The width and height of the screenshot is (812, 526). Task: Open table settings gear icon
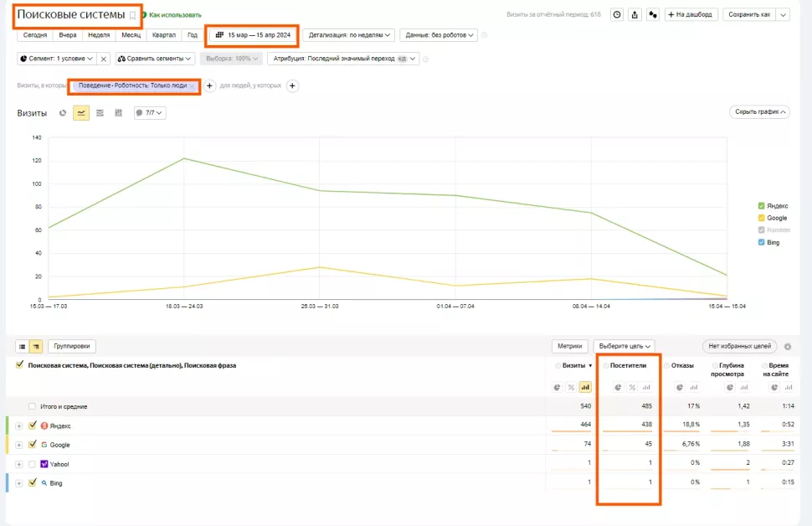click(x=787, y=346)
